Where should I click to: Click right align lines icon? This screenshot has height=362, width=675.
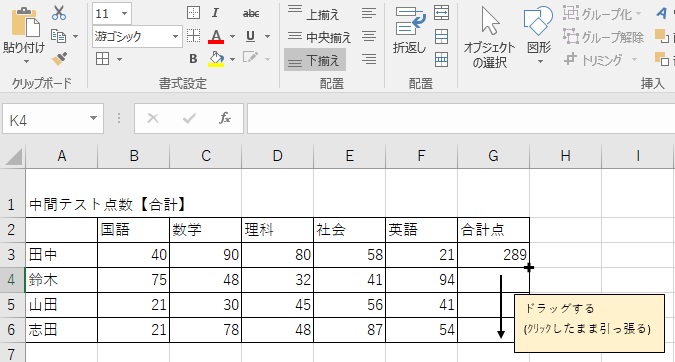coord(369,59)
